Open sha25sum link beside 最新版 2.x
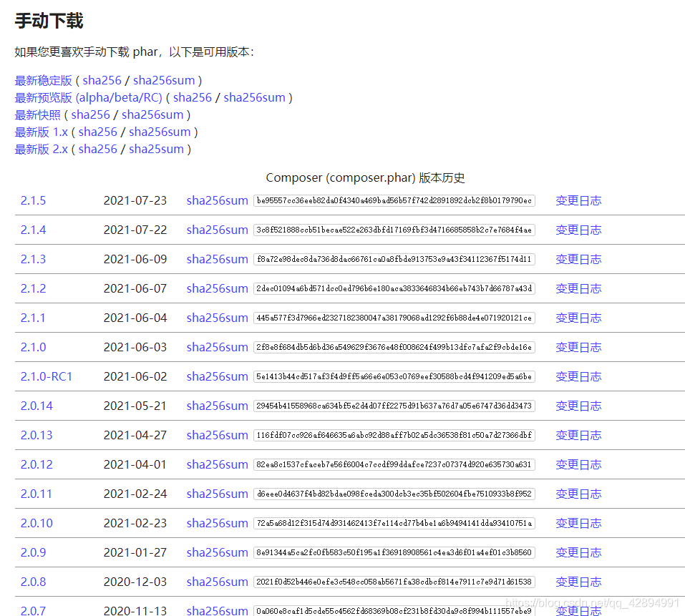Image resolution: width=685 pixels, height=616 pixels. coord(156,150)
